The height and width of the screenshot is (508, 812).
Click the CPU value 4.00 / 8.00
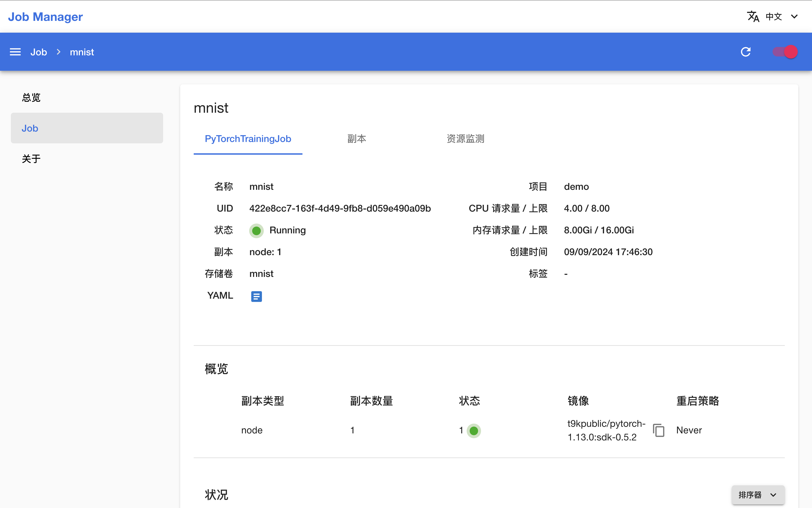tap(587, 208)
